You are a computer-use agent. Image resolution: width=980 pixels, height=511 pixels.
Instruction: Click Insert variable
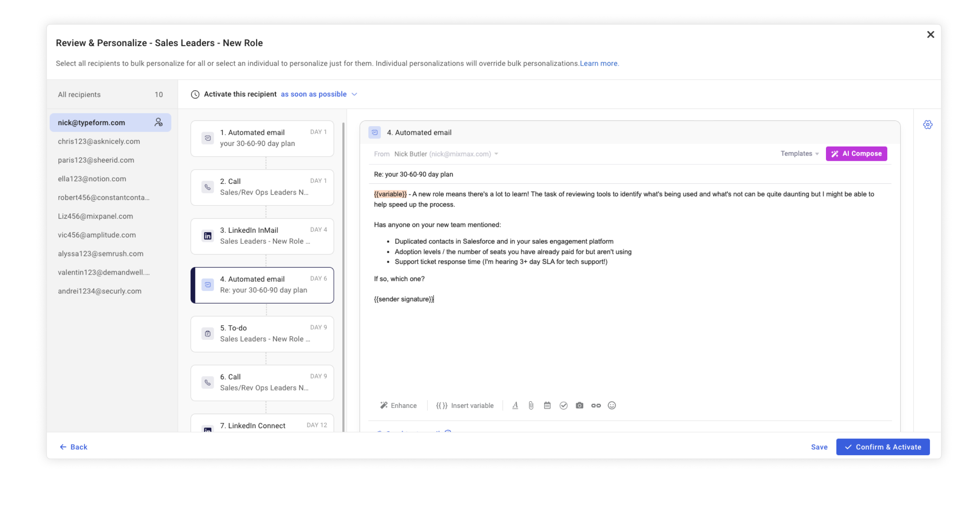[x=465, y=405]
